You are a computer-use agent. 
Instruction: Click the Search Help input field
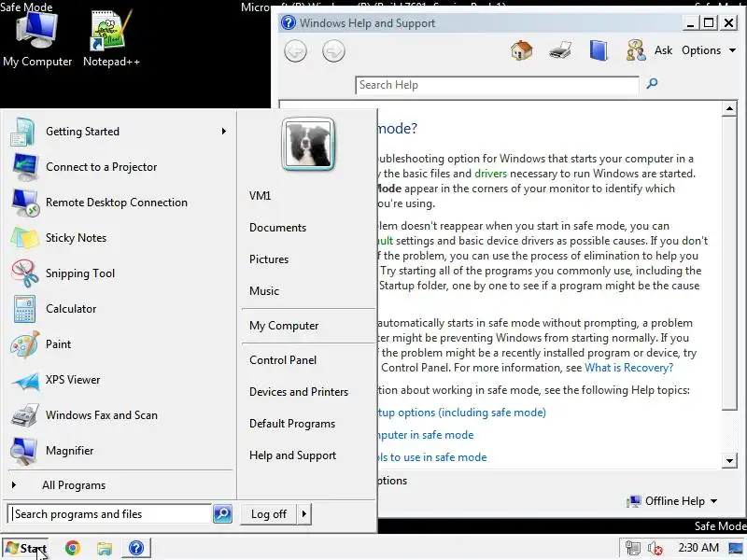point(497,85)
